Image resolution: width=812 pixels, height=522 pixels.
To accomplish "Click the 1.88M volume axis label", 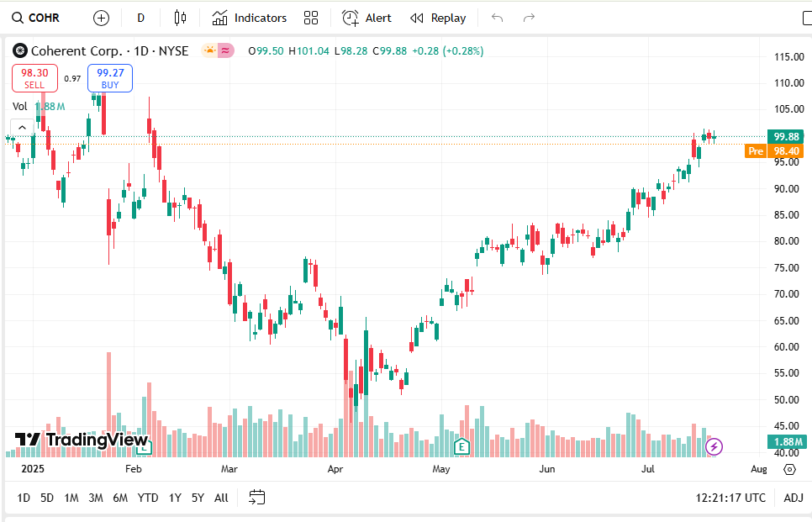I will click(x=787, y=442).
